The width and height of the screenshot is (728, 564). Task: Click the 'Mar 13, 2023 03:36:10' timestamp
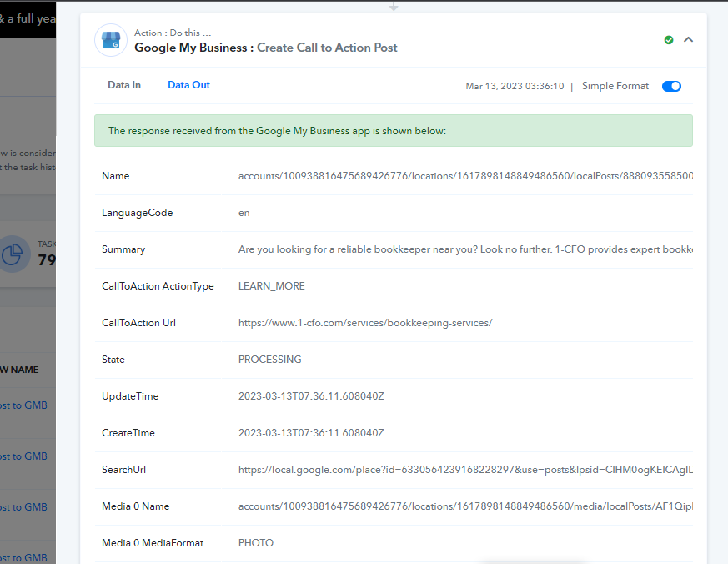515,87
